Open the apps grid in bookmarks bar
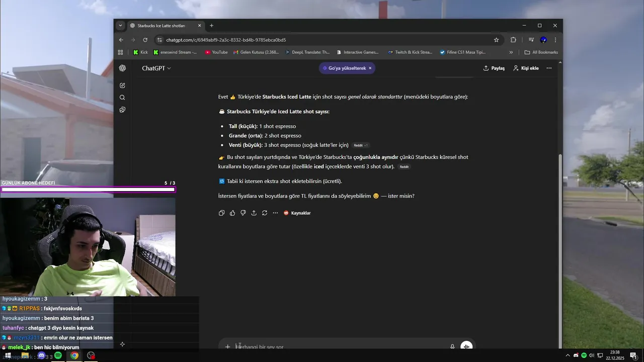 120,52
